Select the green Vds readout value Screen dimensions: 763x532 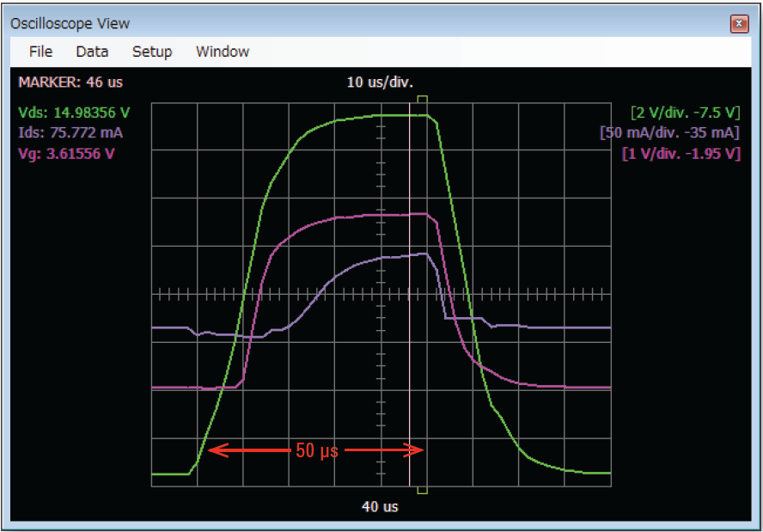tap(74, 112)
